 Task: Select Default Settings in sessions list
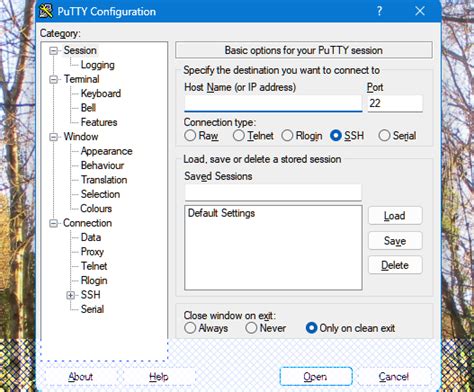pos(221,213)
